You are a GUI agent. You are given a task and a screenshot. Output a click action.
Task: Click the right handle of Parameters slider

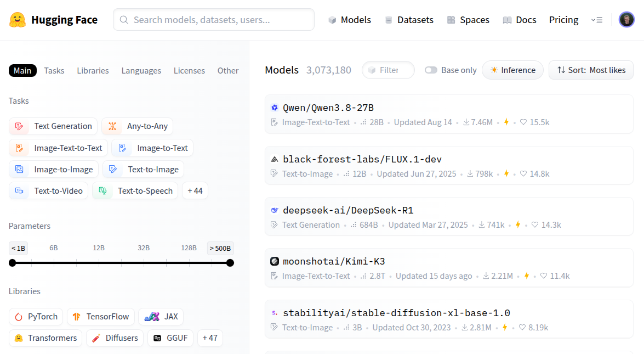(x=230, y=263)
